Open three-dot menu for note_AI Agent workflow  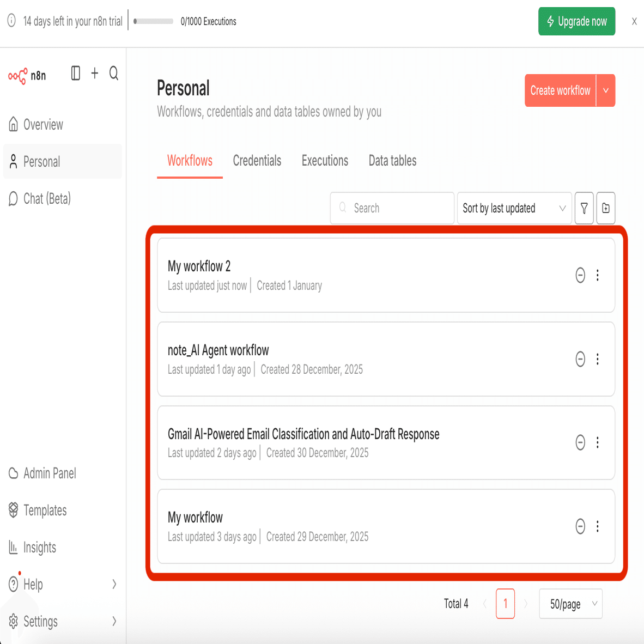pos(598,359)
